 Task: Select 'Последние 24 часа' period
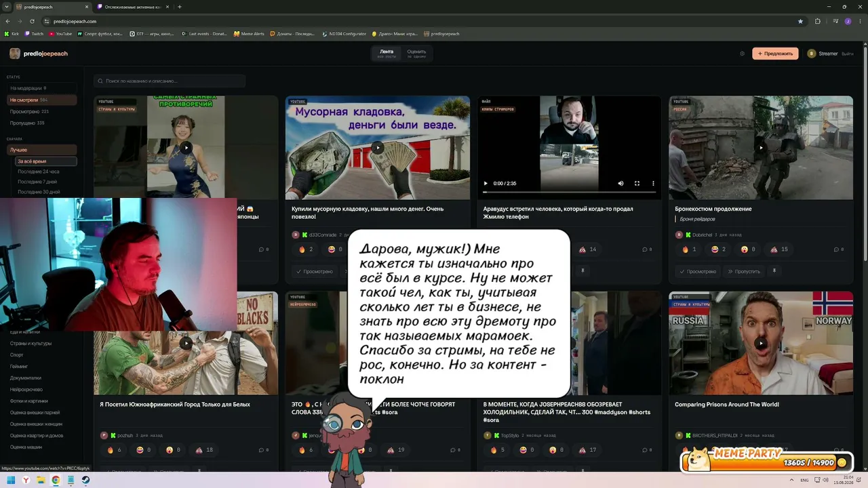click(x=39, y=171)
